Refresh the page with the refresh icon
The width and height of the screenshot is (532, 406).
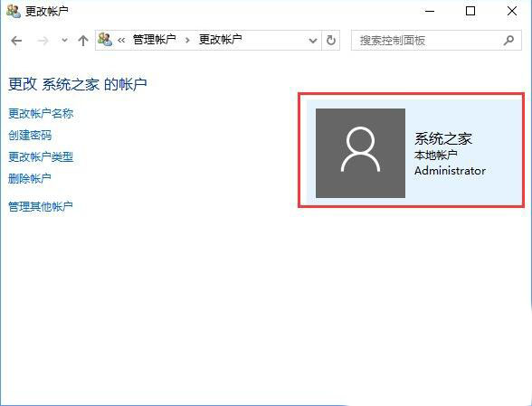[x=331, y=41]
